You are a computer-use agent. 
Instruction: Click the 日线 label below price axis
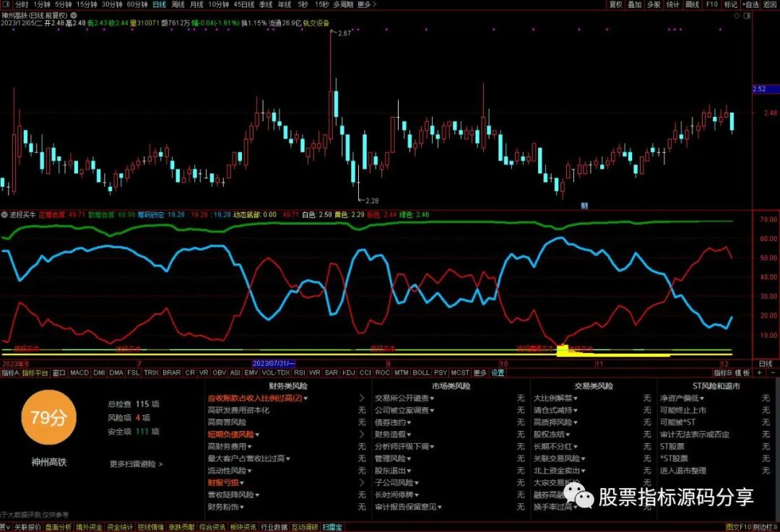tap(766, 364)
